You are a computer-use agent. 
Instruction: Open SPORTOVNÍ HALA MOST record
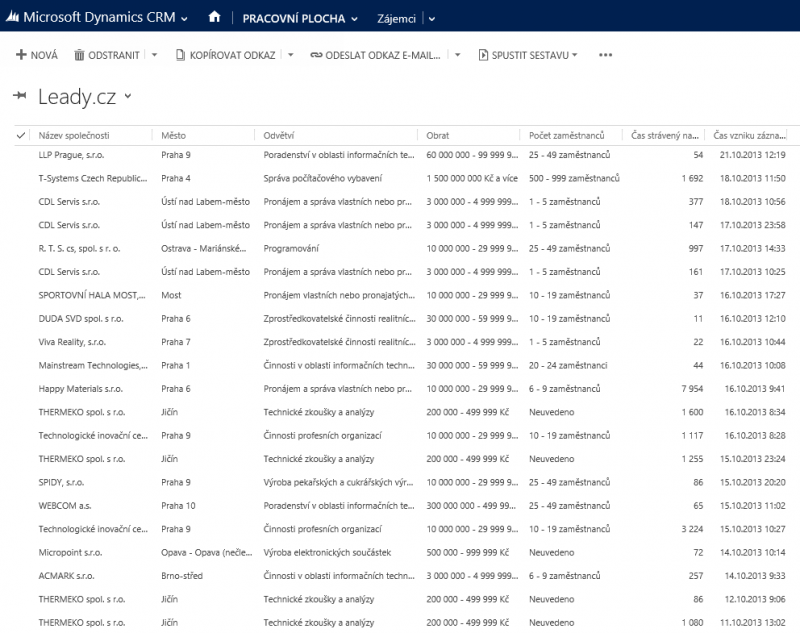92,295
